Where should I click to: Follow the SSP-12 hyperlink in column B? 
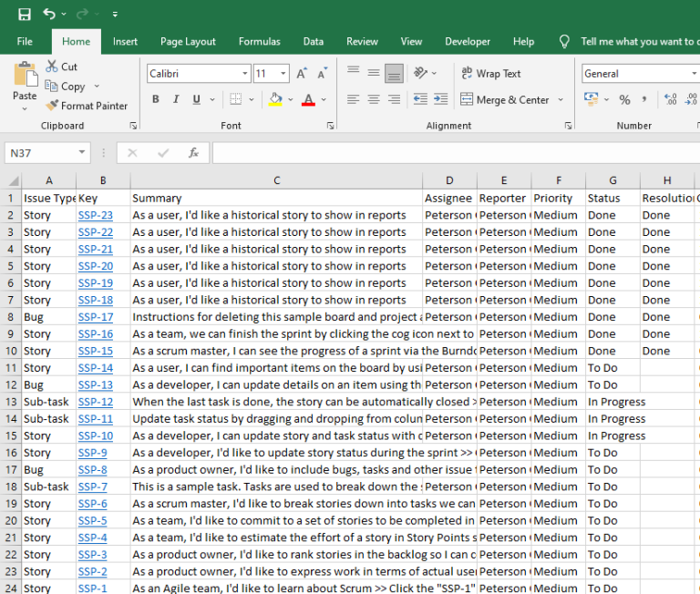pyautogui.click(x=96, y=402)
